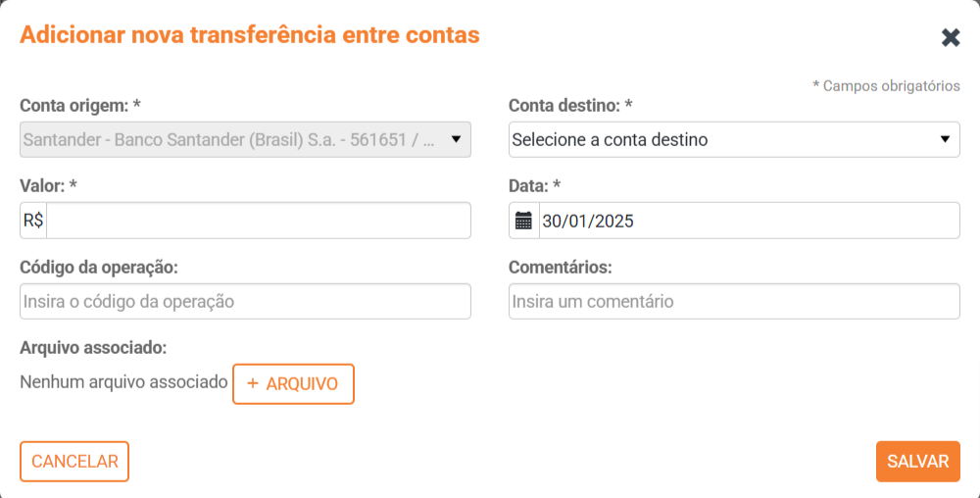Close the transfer dialog with the X icon
Screen dimensions: 980x498
coord(951,37)
